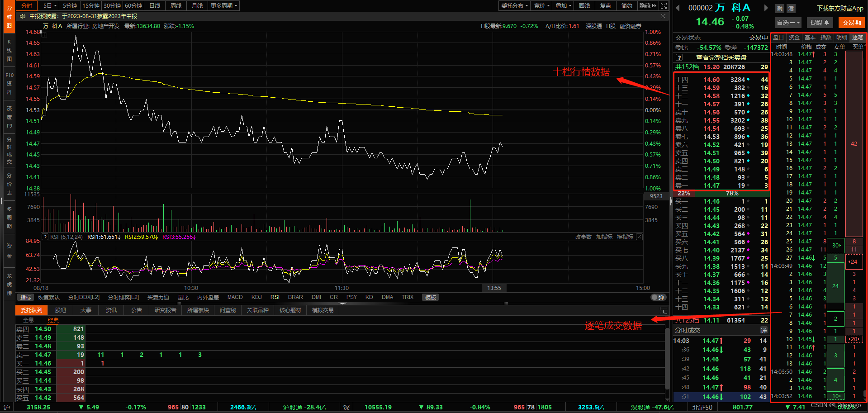The height and width of the screenshot is (413, 868).
Task: Click 隐藏 hide panel arrows
Action: pos(648,6)
